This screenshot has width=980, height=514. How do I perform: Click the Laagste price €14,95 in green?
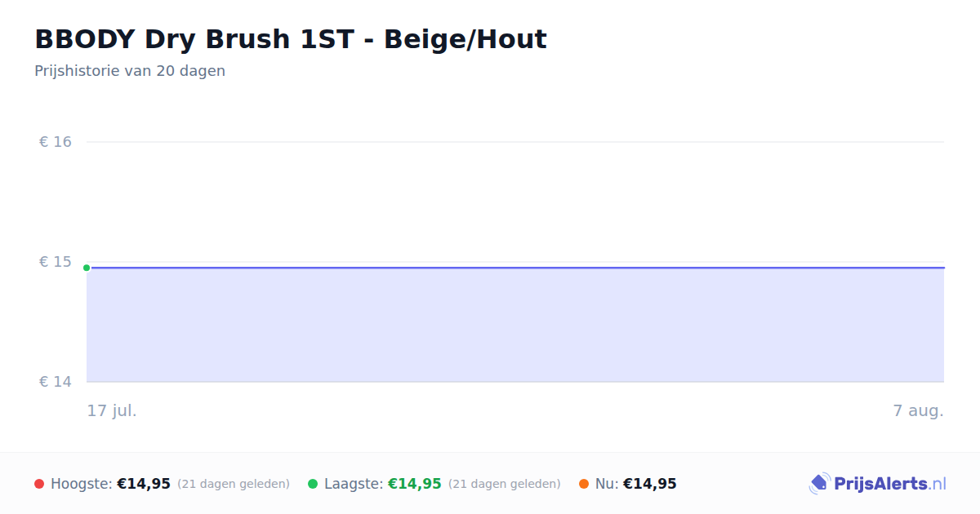click(415, 484)
